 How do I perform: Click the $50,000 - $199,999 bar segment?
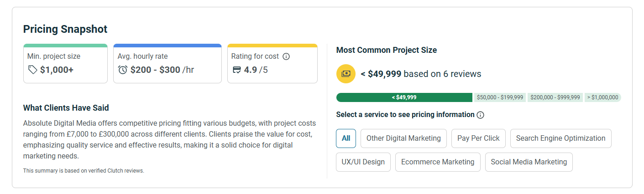(500, 97)
